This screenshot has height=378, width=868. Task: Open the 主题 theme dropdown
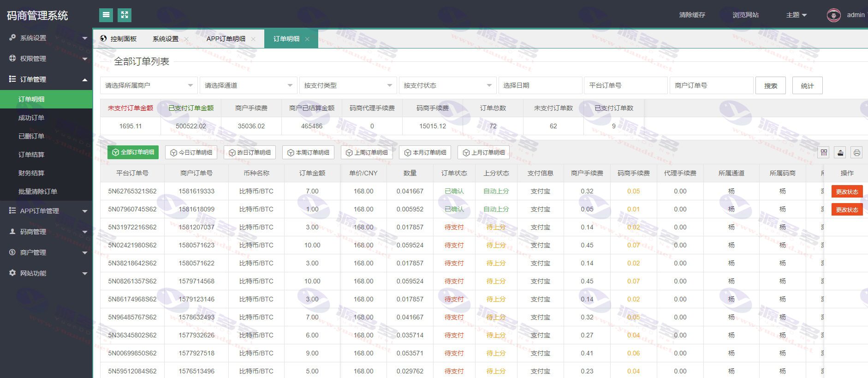(x=797, y=15)
